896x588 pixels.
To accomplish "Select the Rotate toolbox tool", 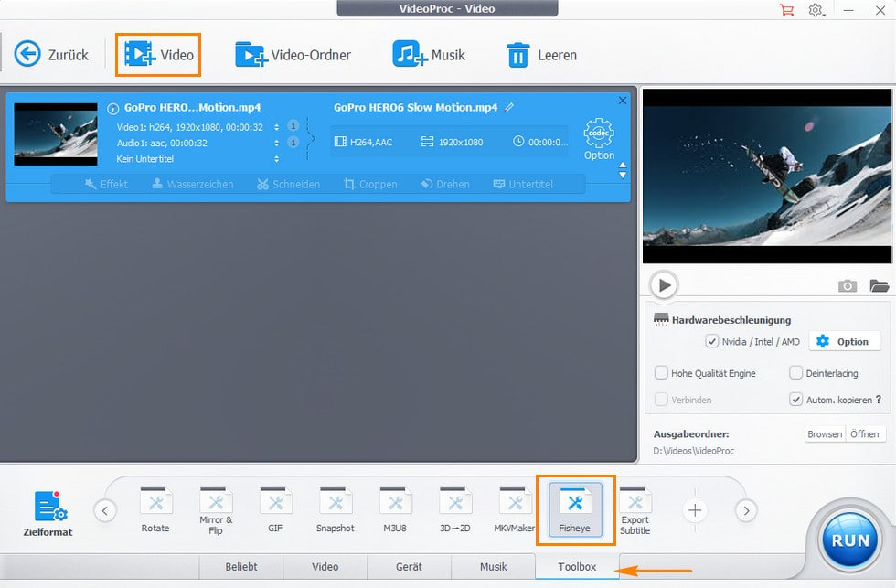I will pyautogui.click(x=155, y=510).
